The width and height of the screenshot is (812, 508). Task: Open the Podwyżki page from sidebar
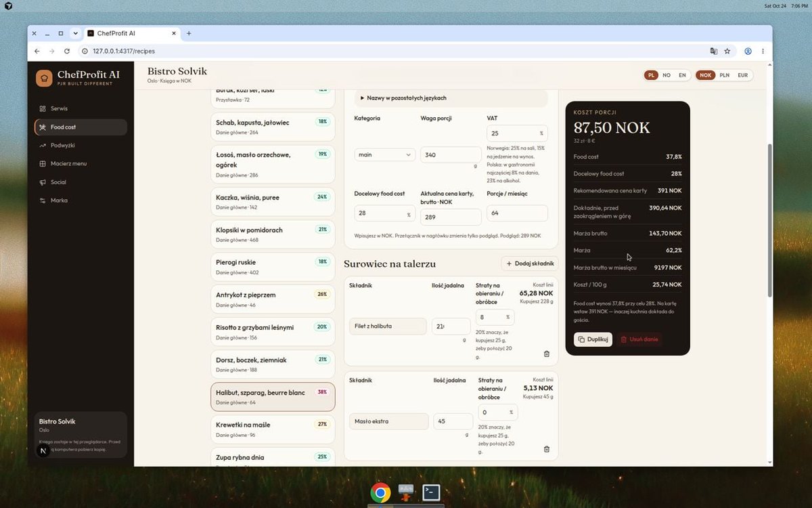coord(81,146)
